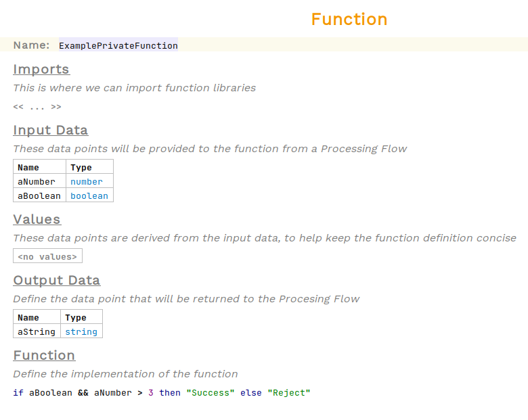Click the if keyword in the function body

18,393
